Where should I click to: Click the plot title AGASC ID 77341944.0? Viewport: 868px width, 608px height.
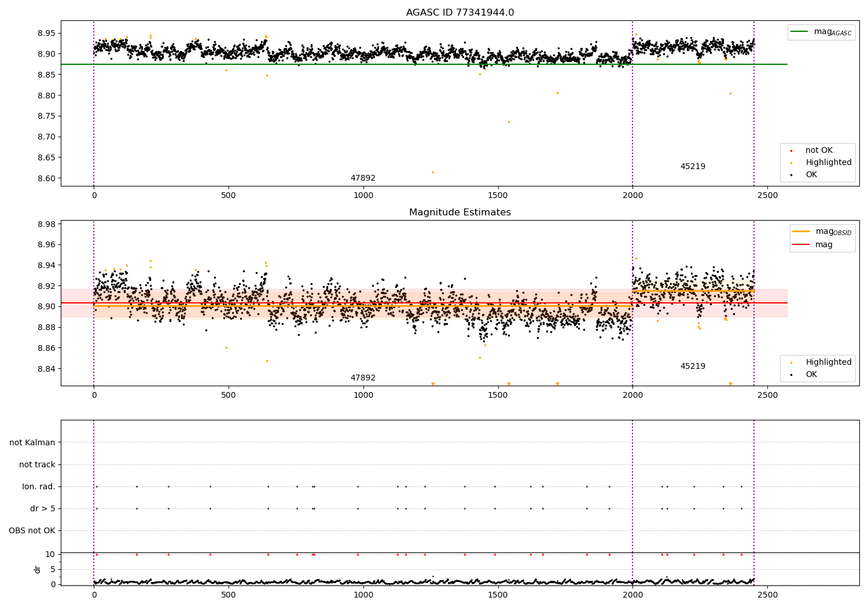(460, 13)
